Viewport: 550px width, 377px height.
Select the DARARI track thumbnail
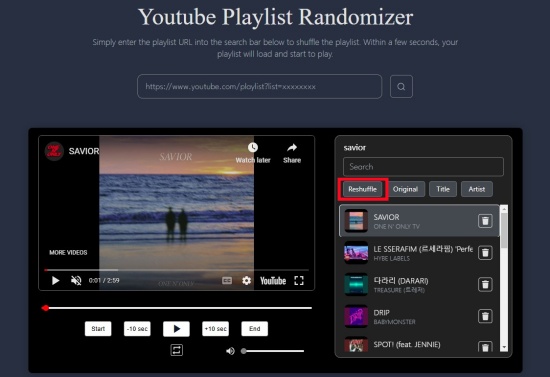click(x=356, y=284)
